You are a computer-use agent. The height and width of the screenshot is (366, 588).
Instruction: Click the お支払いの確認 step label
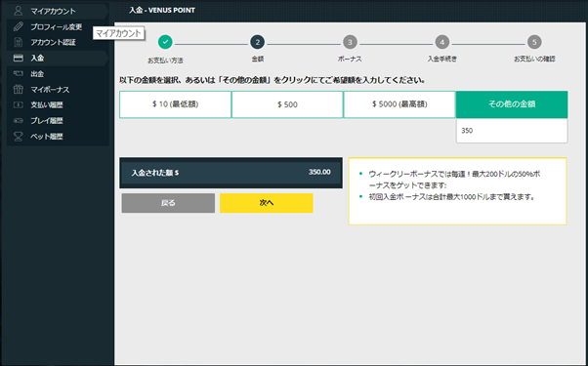click(x=534, y=59)
